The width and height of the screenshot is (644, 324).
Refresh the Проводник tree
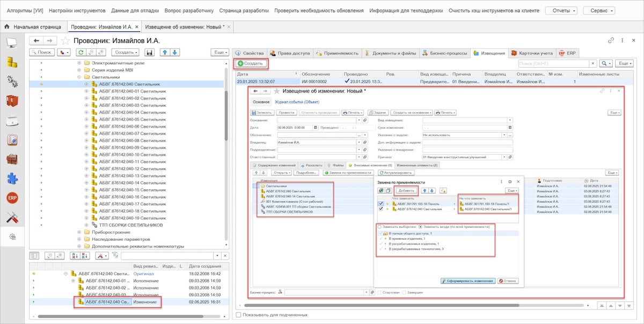point(80,52)
